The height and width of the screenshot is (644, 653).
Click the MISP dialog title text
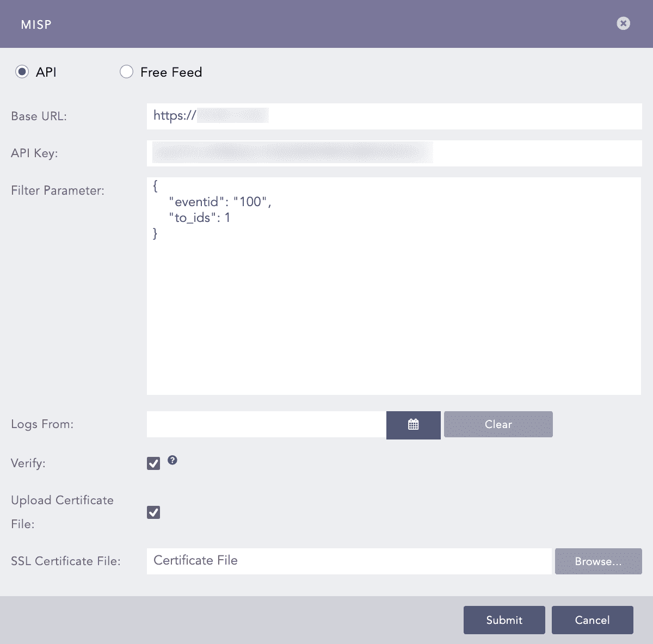coord(36,24)
